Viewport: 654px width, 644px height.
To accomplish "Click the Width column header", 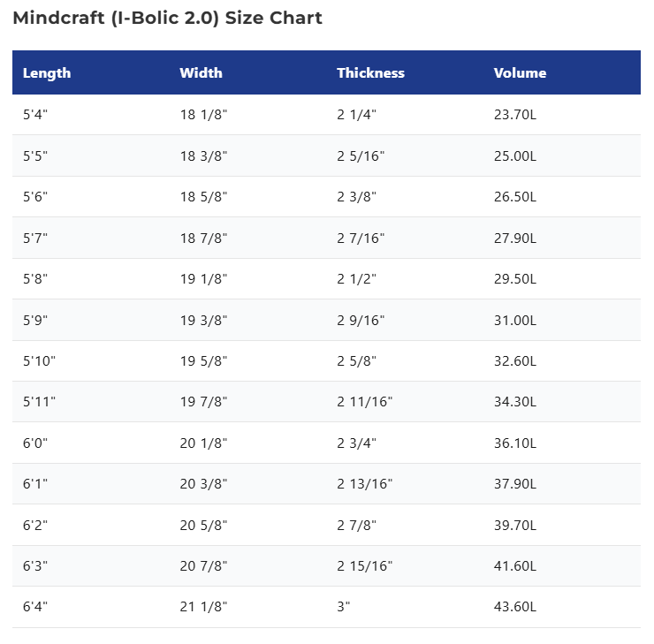I will pyautogui.click(x=201, y=73).
